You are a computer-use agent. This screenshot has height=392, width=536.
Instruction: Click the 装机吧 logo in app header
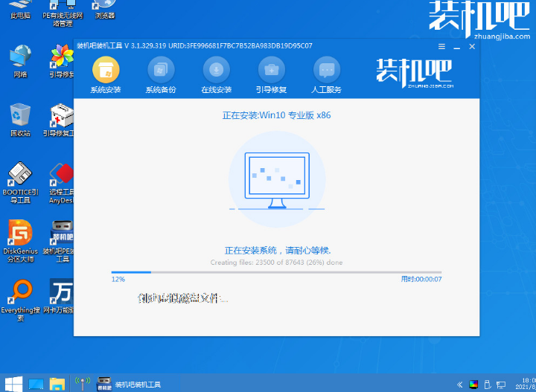(415, 74)
